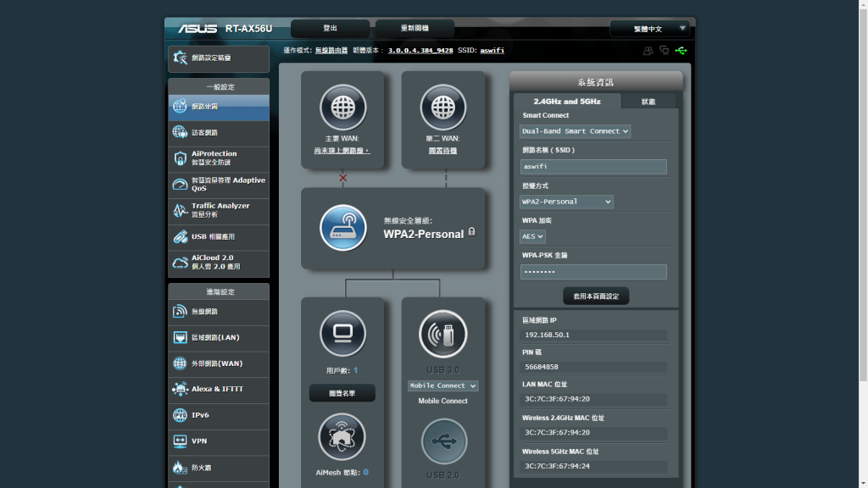
Task: Open the IPv6 sidebar icon
Action: point(180,415)
